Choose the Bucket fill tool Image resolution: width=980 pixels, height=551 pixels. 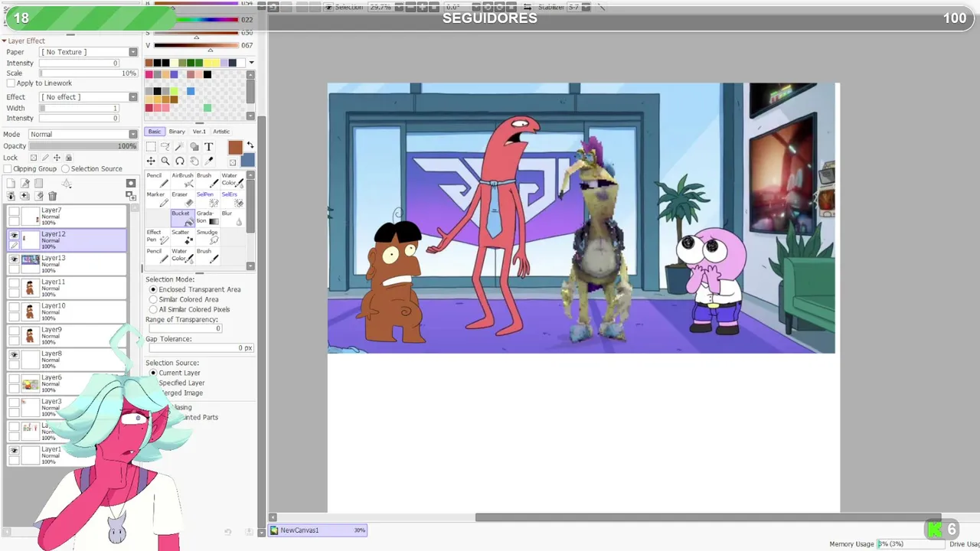pyautogui.click(x=182, y=218)
